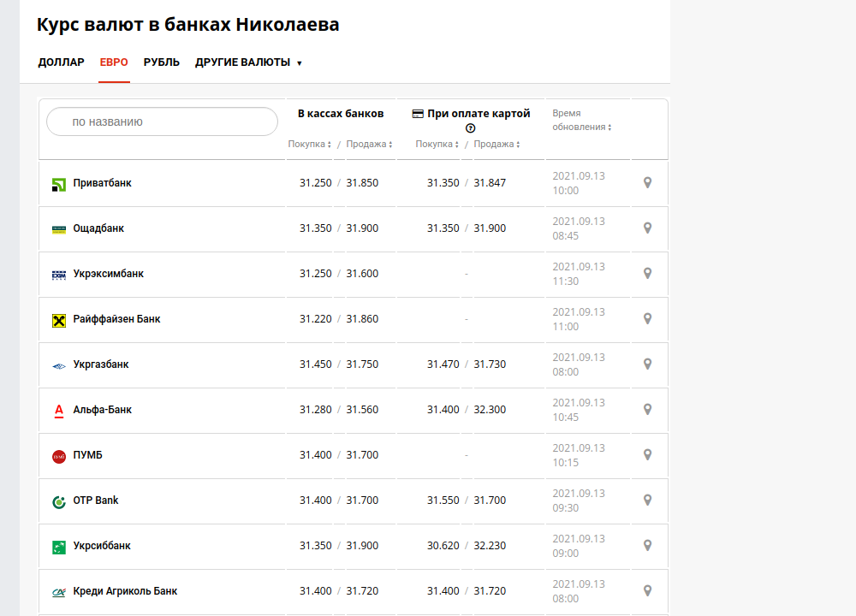
Task: Focus the по названию search field
Action: [x=162, y=121]
